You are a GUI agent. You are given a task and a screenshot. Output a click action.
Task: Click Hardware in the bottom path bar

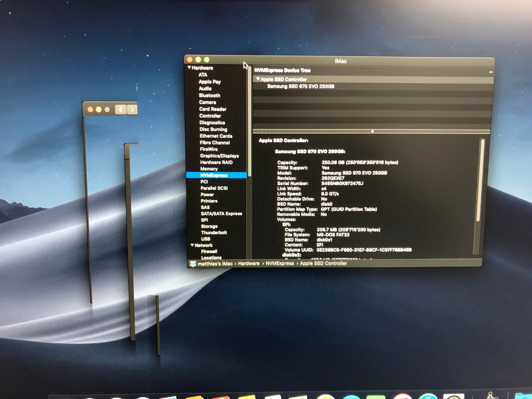[249, 263]
